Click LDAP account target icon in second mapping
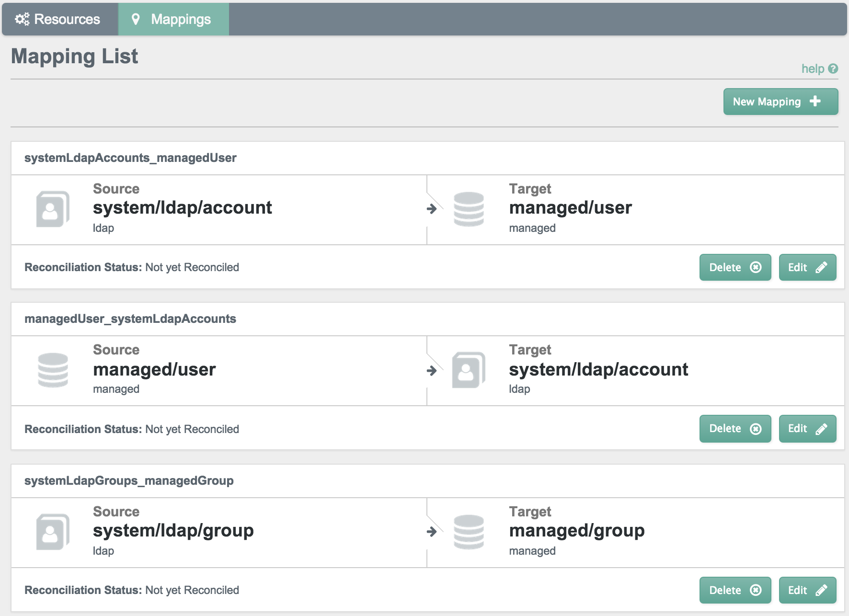The height and width of the screenshot is (616, 849). click(469, 370)
